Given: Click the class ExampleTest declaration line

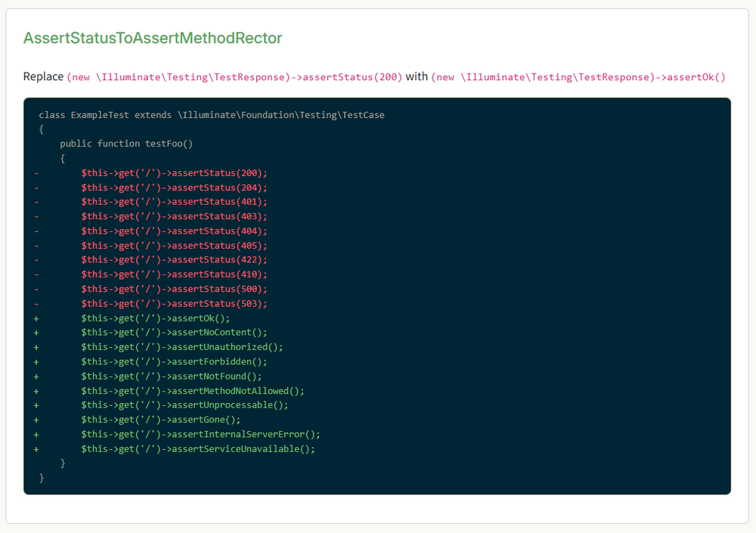Looking at the screenshot, I should 212,115.
